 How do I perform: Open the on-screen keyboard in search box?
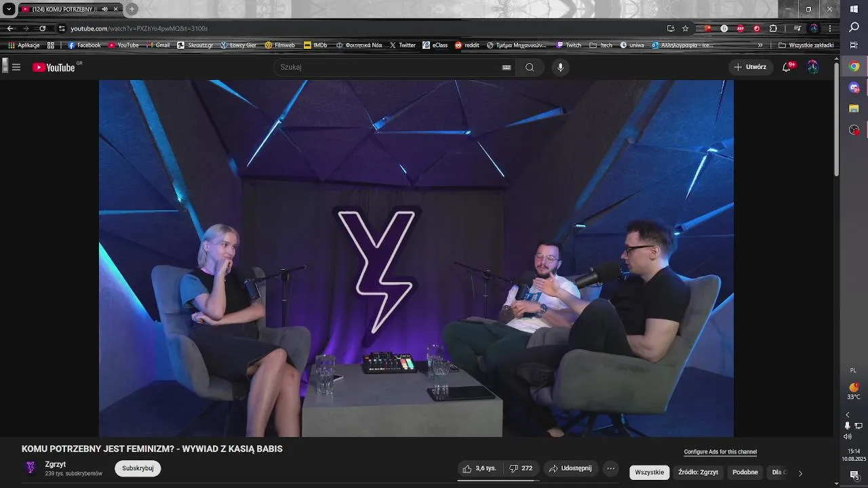point(507,67)
